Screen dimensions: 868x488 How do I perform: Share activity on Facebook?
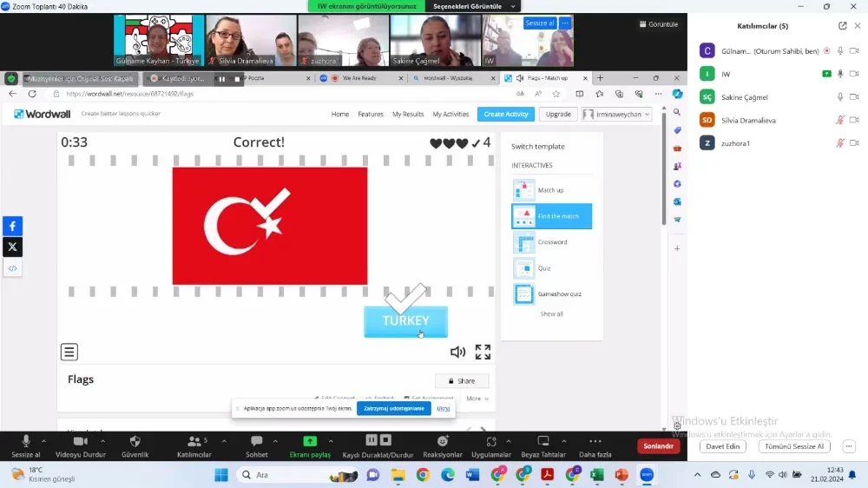point(13,226)
